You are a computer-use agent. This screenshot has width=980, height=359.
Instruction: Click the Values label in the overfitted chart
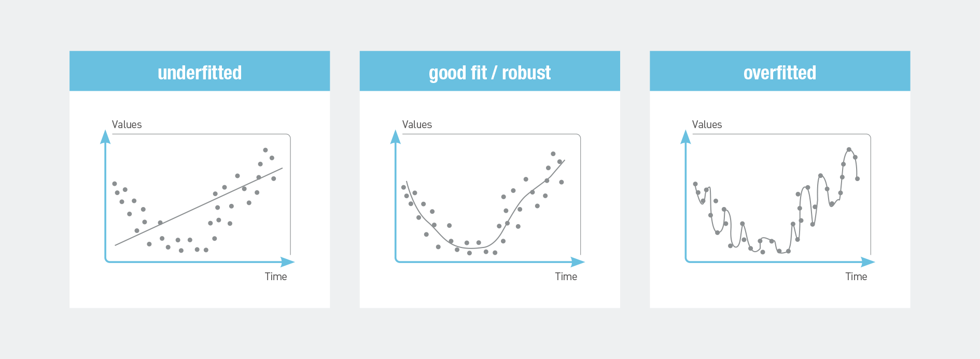707,125
